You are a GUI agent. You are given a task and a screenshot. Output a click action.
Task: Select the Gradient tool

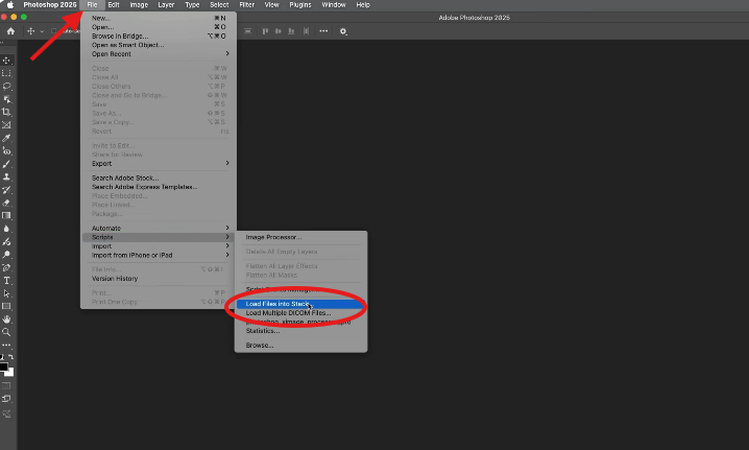[7, 215]
